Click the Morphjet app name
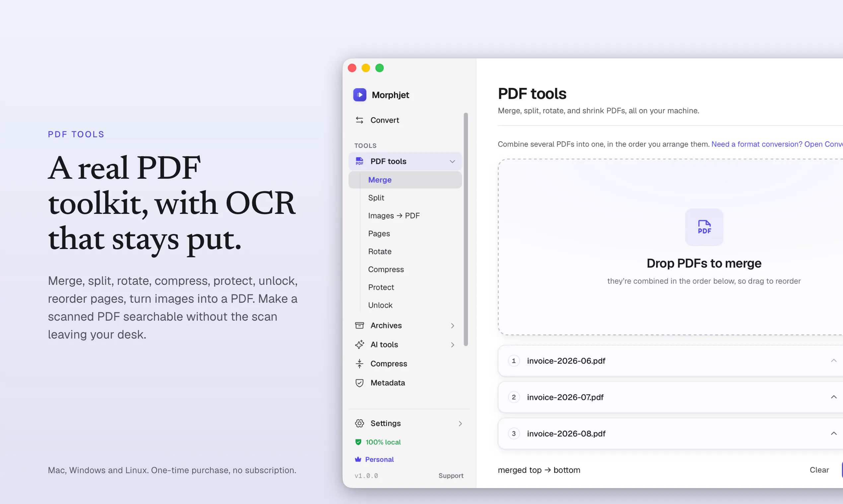 click(390, 95)
